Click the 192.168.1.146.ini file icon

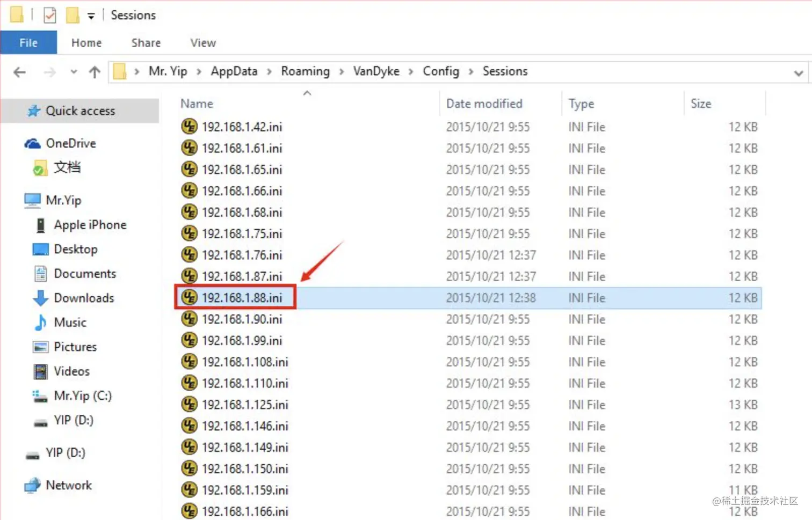189,426
